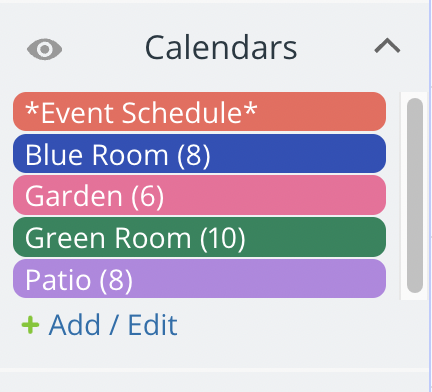The height and width of the screenshot is (392, 432).
Task: Pick the dark blue calendar bar
Action: point(199,154)
